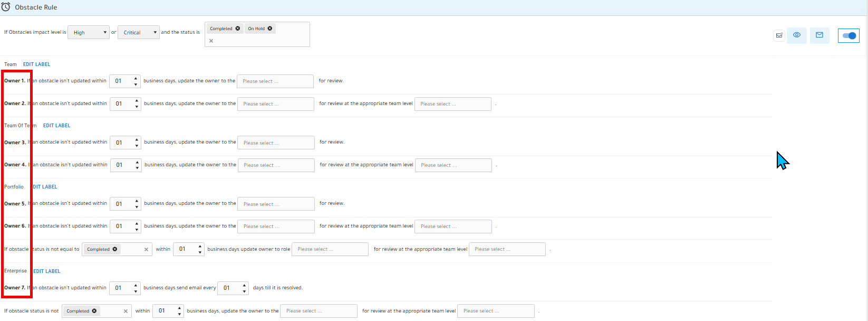Click the blue eye preview icon
This screenshot has height=321, width=868.
pyautogui.click(x=797, y=35)
